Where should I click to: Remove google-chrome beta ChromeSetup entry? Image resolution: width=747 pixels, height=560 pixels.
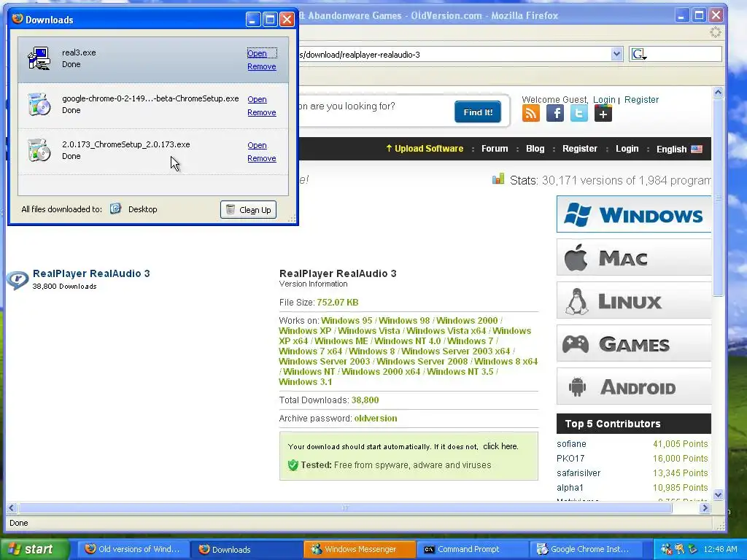tap(262, 112)
